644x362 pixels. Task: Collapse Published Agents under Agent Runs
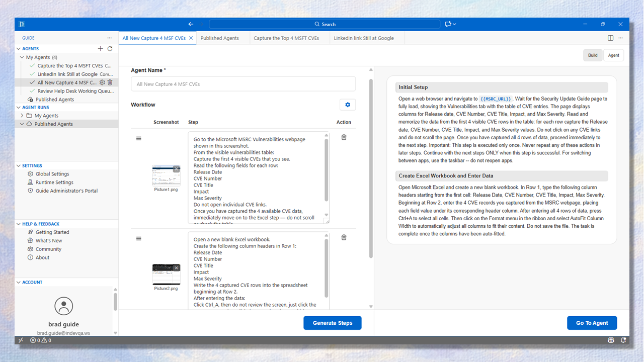pos(22,124)
